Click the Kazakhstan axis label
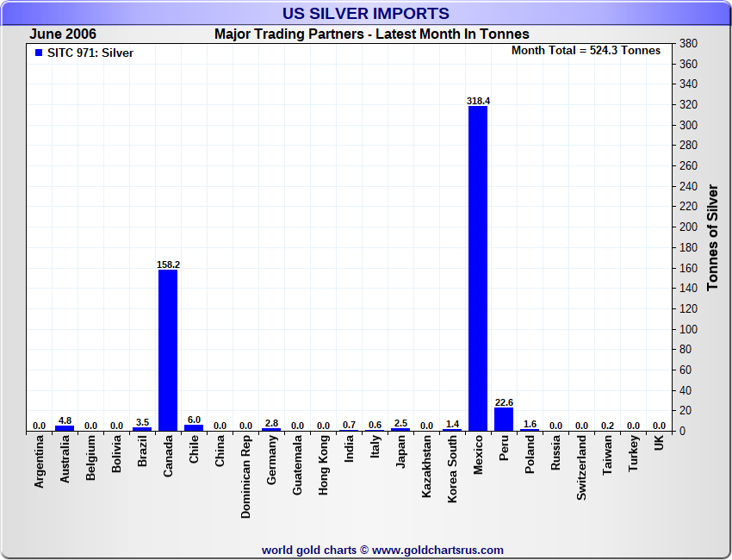 point(426,466)
